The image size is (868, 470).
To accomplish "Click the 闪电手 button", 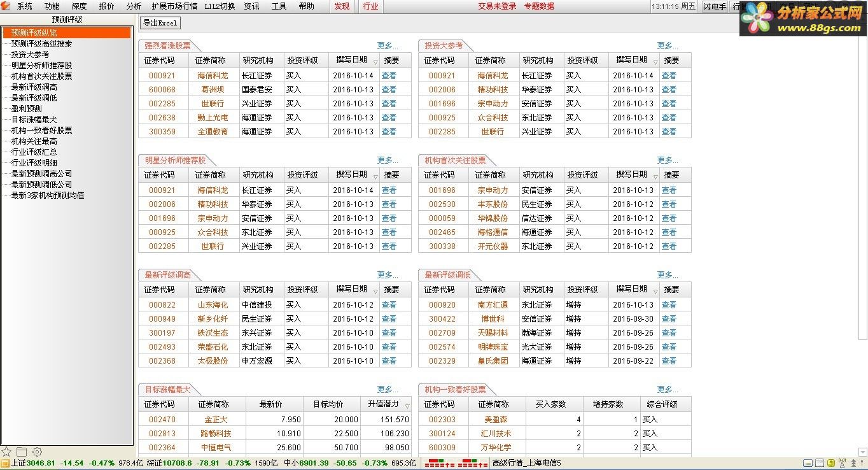I will click(x=715, y=6).
